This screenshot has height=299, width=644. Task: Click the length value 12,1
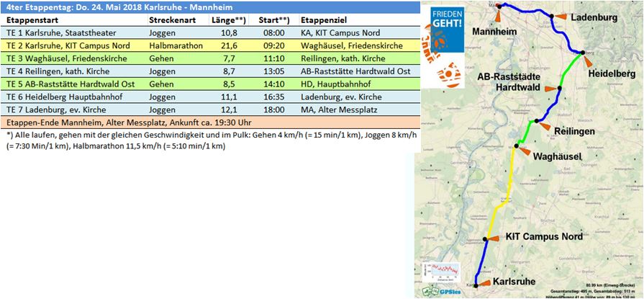click(230, 110)
